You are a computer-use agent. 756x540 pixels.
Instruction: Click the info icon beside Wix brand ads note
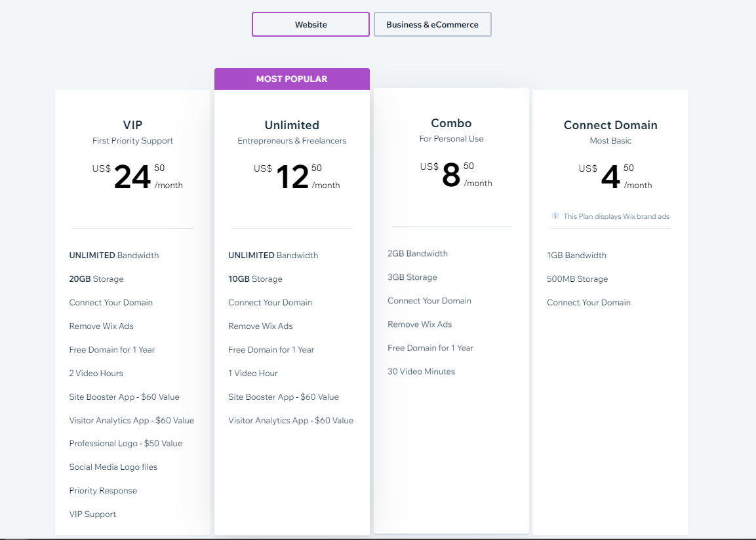pyautogui.click(x=555, y=216)
